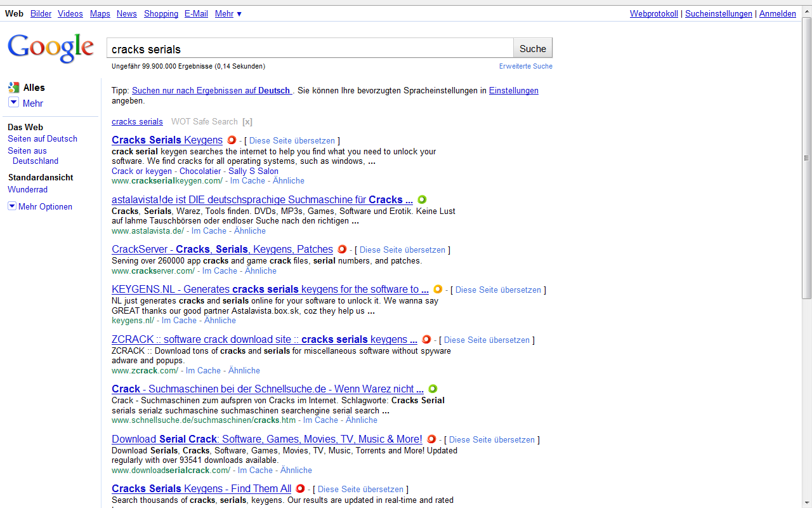
Task: Remove the WOT Safe Search filter with [x]
Action: [x=247, y=122]
